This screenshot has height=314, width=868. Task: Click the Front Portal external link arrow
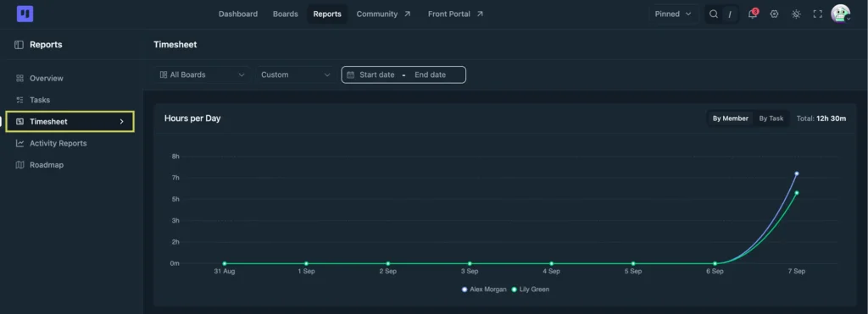480,14
